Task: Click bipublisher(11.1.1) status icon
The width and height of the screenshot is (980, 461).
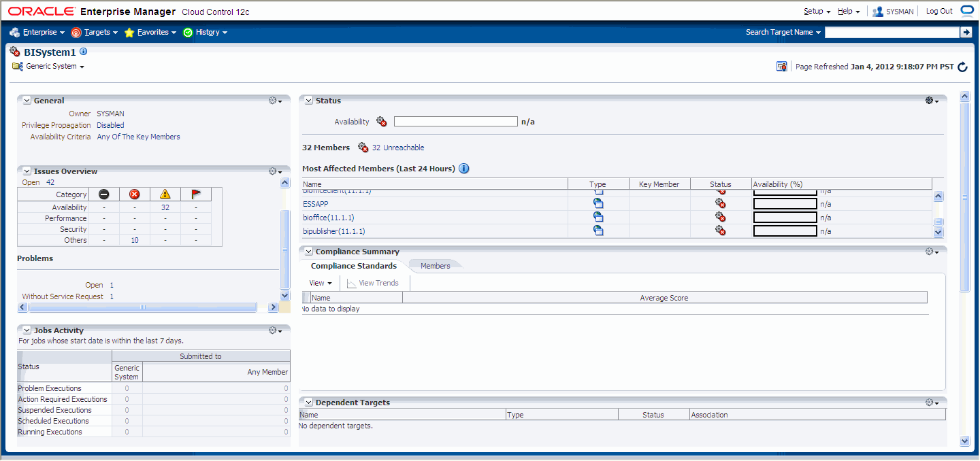Action: (721, 230)
